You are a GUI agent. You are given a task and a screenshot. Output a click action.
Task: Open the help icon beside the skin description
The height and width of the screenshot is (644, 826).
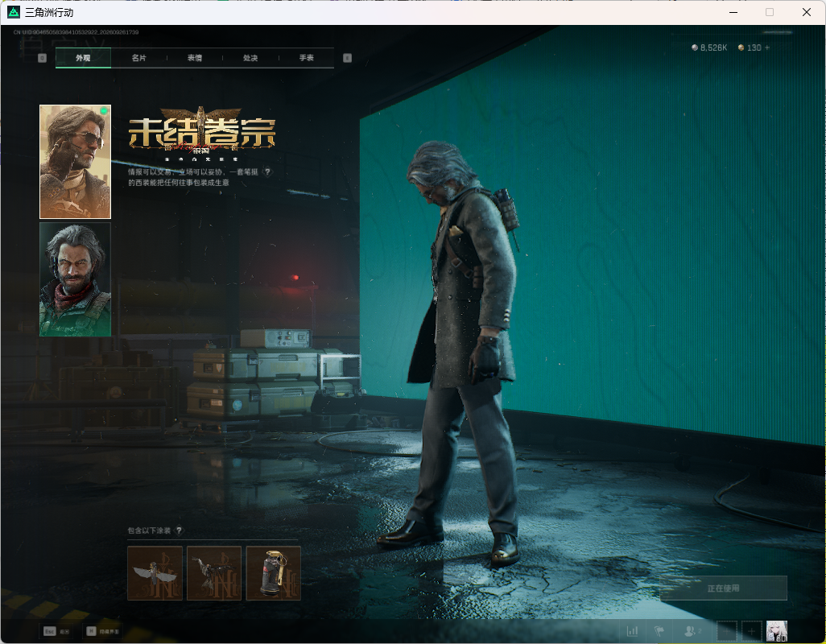pos(267,171)
